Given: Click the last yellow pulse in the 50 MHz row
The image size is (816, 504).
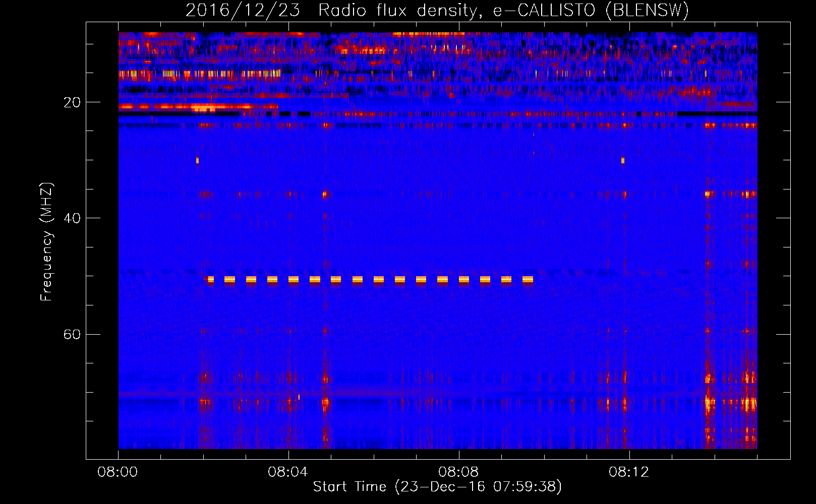Looking at the screenshot, I should tap(528, 280).
